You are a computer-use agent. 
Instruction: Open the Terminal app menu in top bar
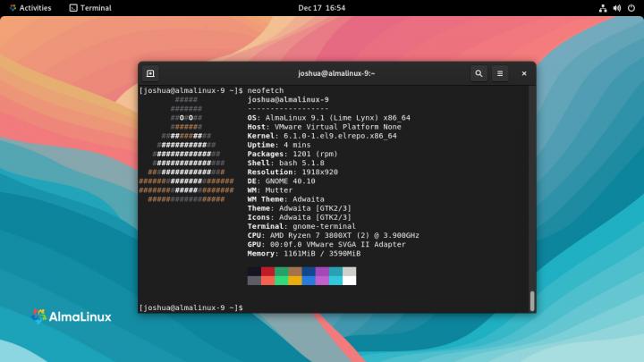89,7
